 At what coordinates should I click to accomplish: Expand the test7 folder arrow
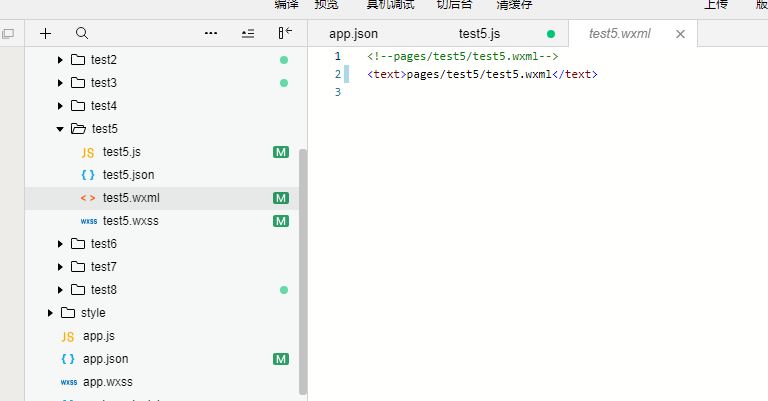(60, 267)
